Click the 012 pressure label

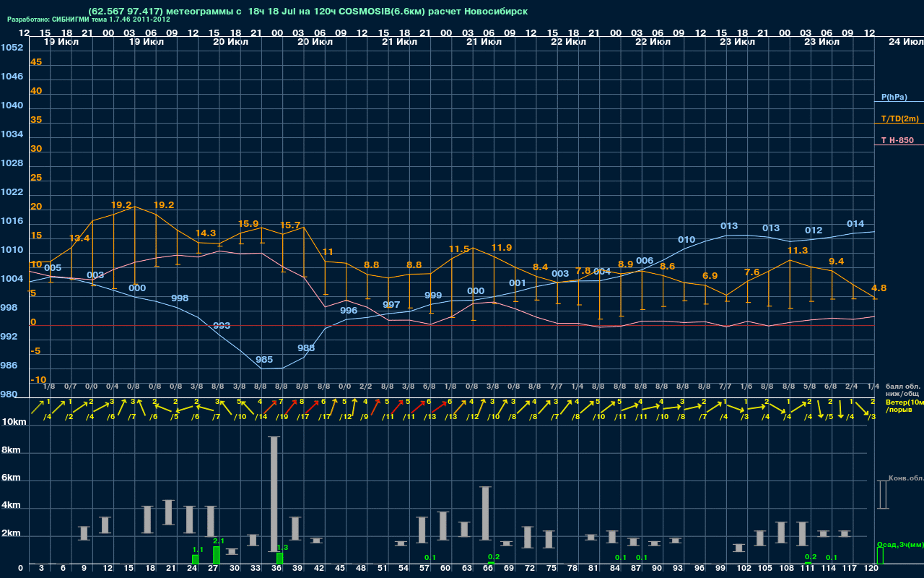click(814, 230)
